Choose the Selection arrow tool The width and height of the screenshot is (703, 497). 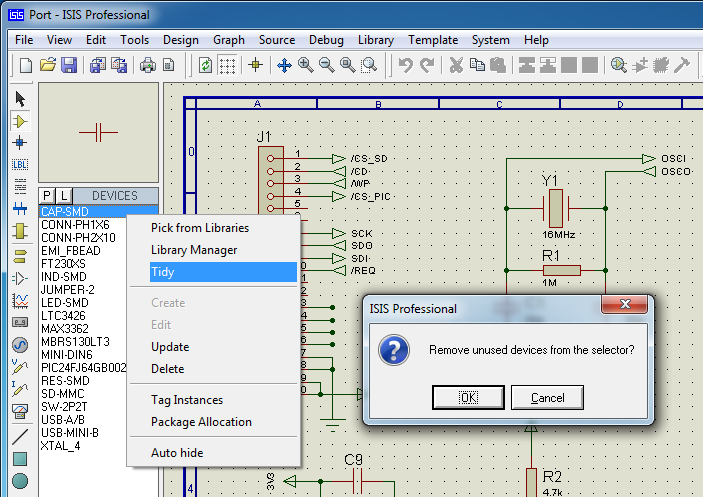tap(20, 99)
